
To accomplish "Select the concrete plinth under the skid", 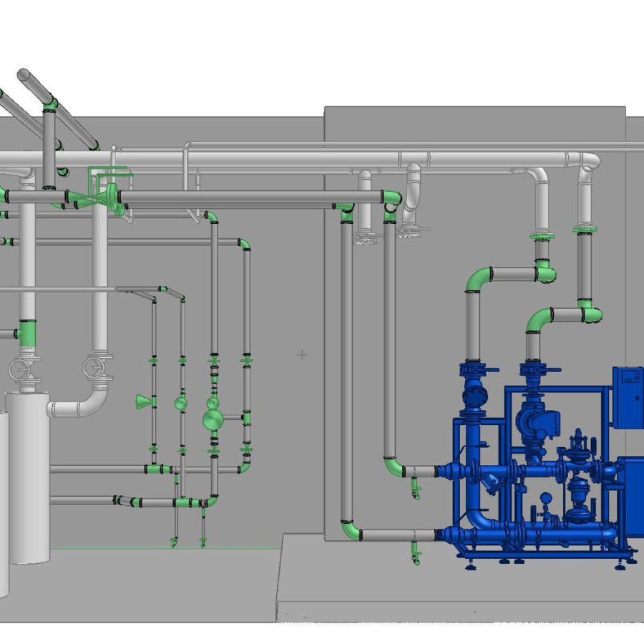I will 458,587.
